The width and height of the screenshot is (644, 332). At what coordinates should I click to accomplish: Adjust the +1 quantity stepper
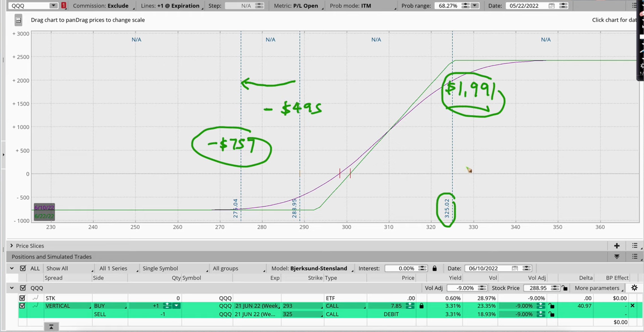167,306
